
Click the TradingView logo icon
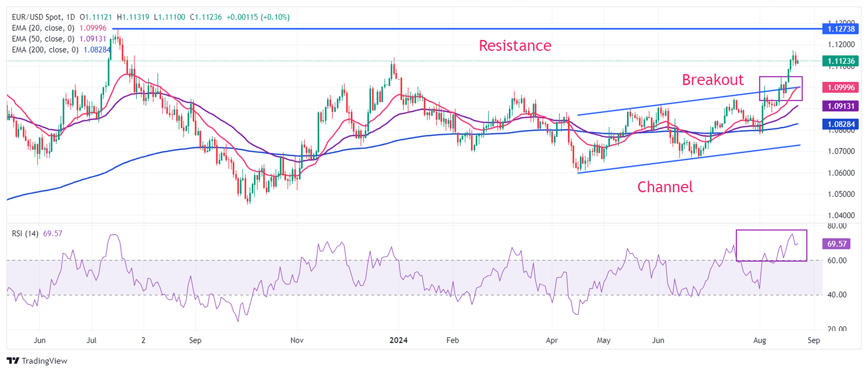pos(13,361)
